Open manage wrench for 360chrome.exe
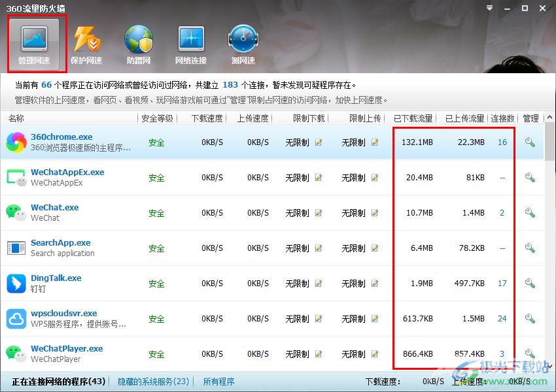556x392 pixels. 530,142
